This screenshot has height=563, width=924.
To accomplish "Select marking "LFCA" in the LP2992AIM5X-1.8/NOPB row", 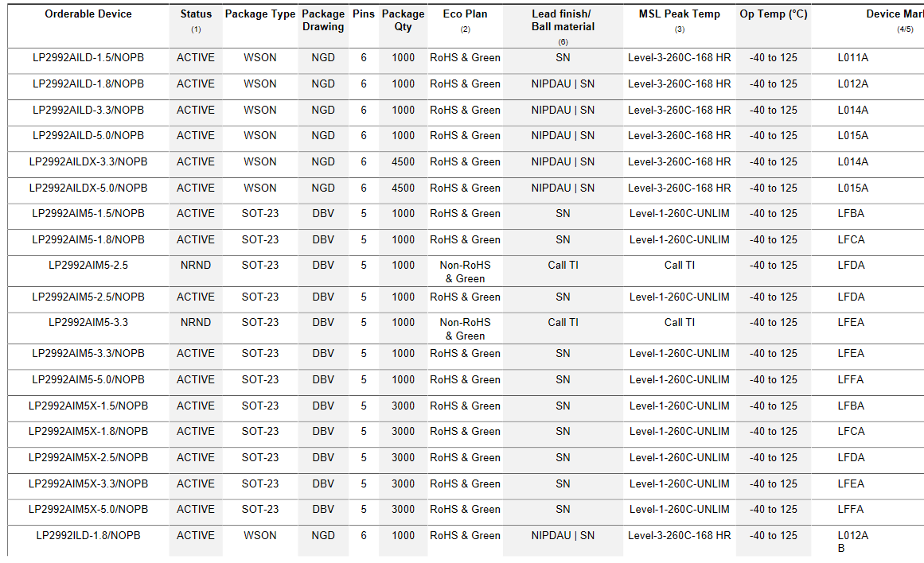I will pyautogui.click(x=851, y=432).
